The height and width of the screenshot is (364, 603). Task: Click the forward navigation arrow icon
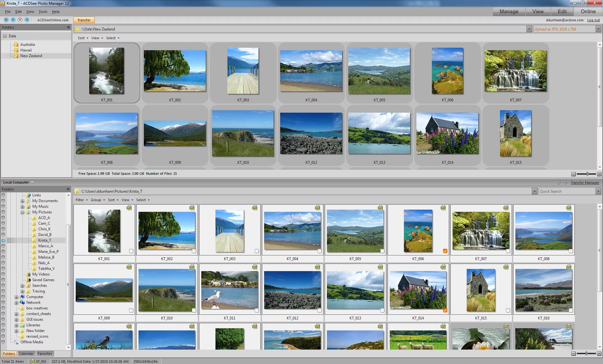point(20,20)
